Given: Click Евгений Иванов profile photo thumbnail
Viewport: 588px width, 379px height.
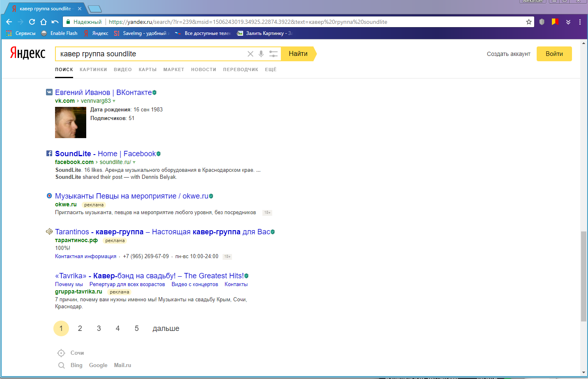Looking at the screenshot, I should point(71,122).
